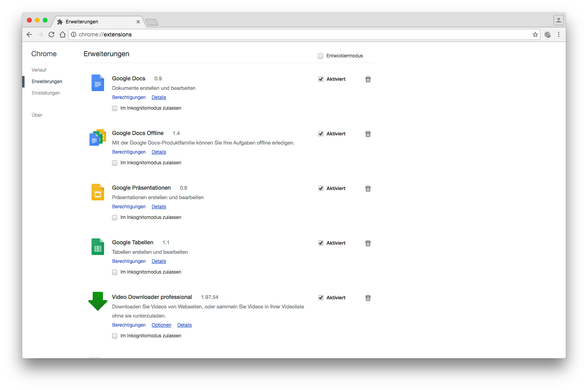Allow Google Präsentationen in Inkognitomodus

click(x=114, y=217)
